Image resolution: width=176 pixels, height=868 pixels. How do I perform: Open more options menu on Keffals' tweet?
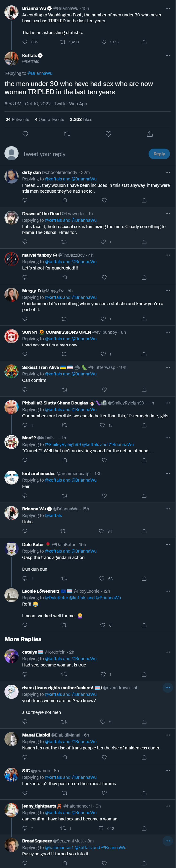pyautogui.click(x=168, y=55)
